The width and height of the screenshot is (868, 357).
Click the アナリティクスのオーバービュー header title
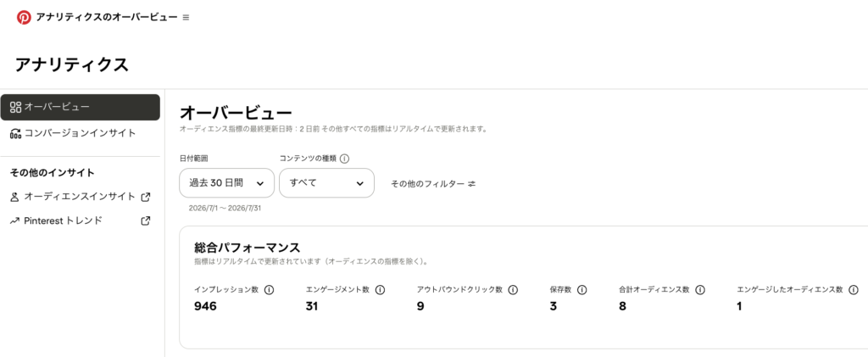point(107,17)
